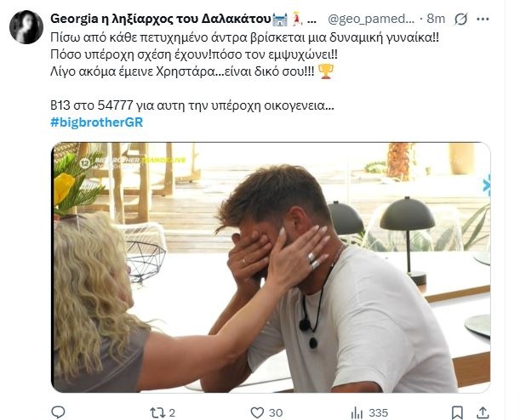
Task: Bookmark this tweet
Action: point(458,412)
